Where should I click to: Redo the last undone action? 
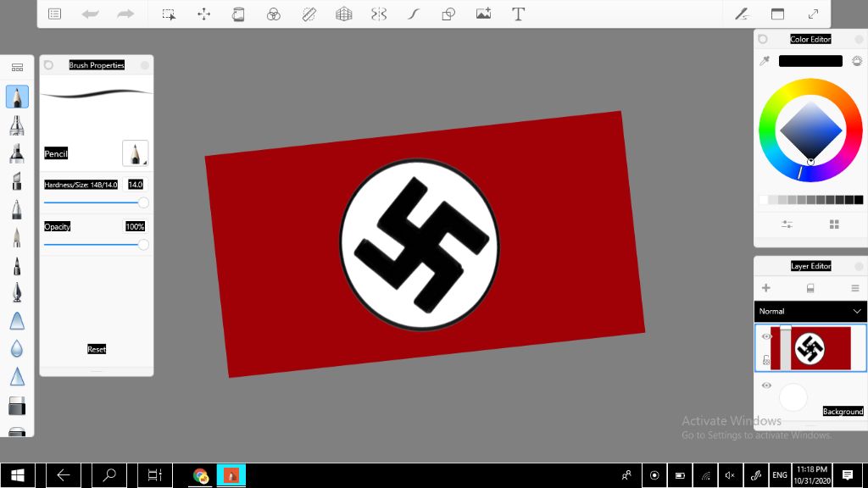125,14
